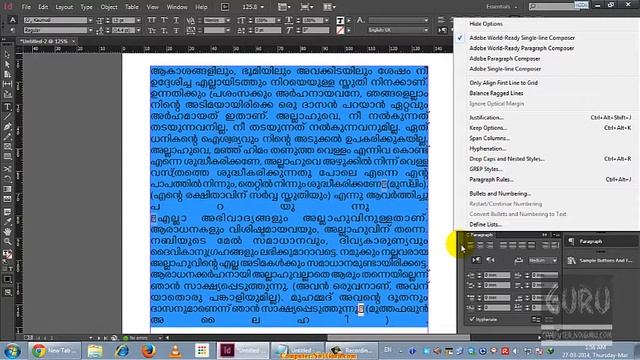Image resolution: width=640 pixels, height=360 pixels.
Task: Select the Gradient Swatch tool
Action: [7, 189]
